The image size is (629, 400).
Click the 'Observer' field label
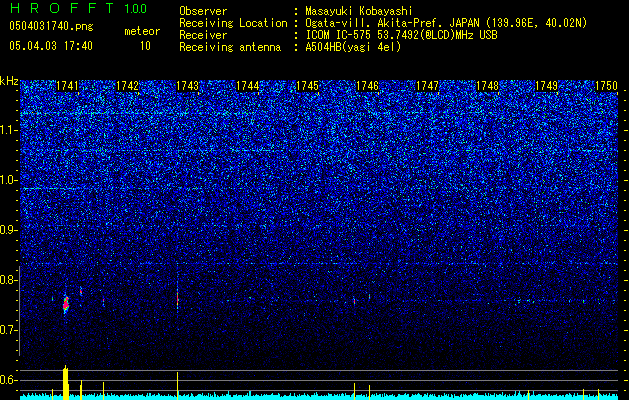pos(203,11)
